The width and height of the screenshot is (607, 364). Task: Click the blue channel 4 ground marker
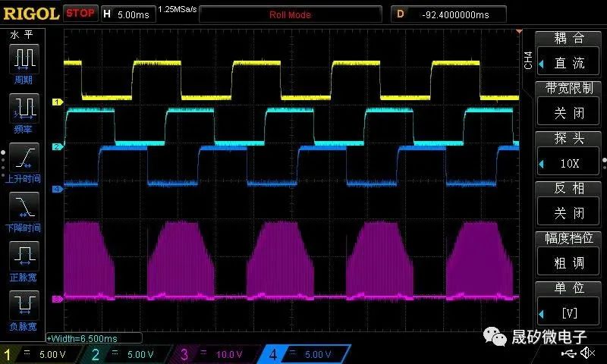[58, 189]
